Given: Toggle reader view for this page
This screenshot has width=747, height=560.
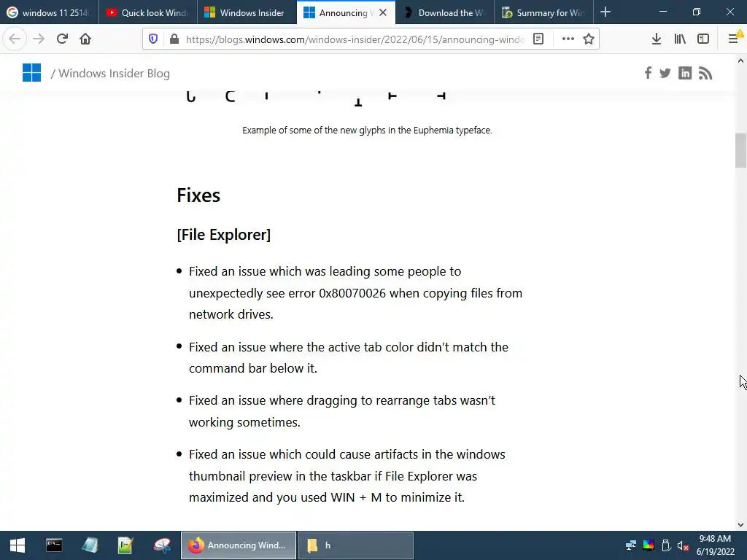Looking at the screenshot, I should 538,39.
